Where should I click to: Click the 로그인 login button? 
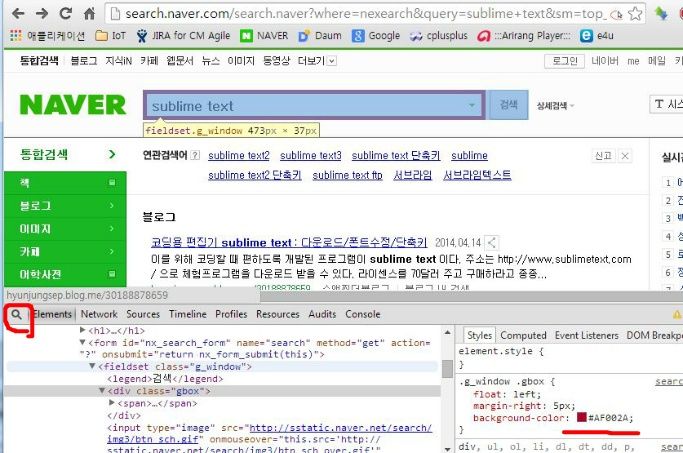[x=565, y=61]
